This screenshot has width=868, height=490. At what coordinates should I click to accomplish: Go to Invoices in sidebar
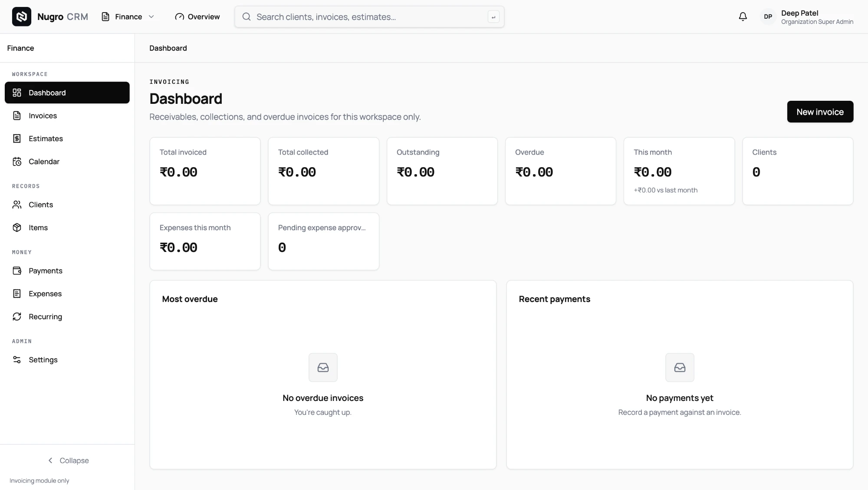[x=67, y=116]
